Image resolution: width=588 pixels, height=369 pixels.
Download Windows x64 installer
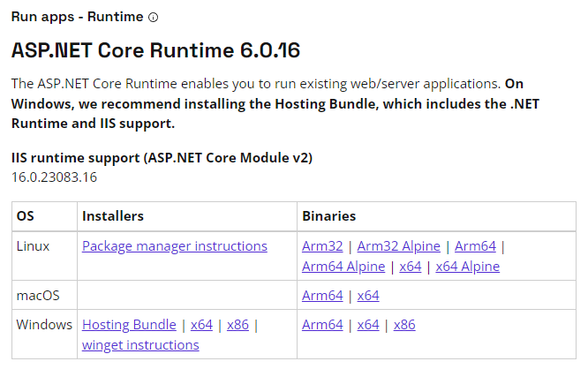[x=201, y=324]
